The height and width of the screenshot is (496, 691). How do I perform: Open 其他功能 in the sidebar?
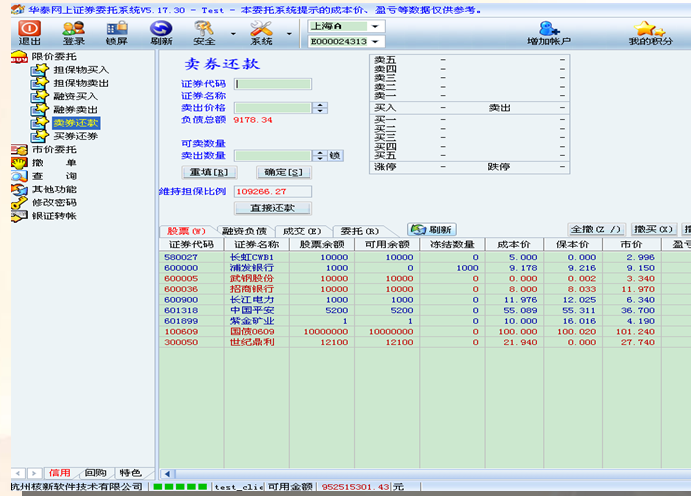[54, 189]
